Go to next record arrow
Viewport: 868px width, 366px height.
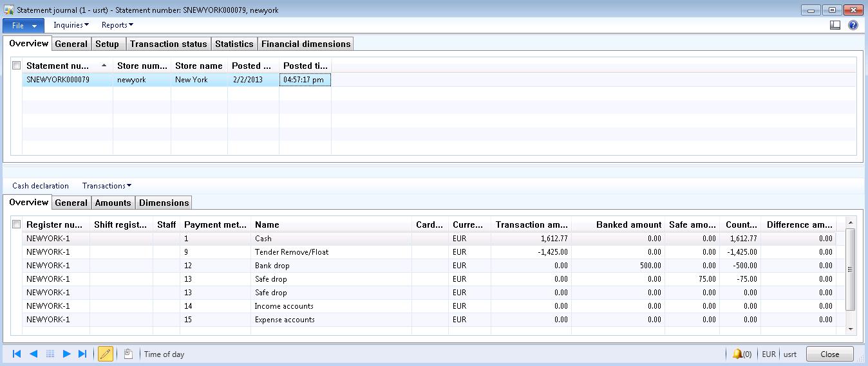tap(66, 354)
